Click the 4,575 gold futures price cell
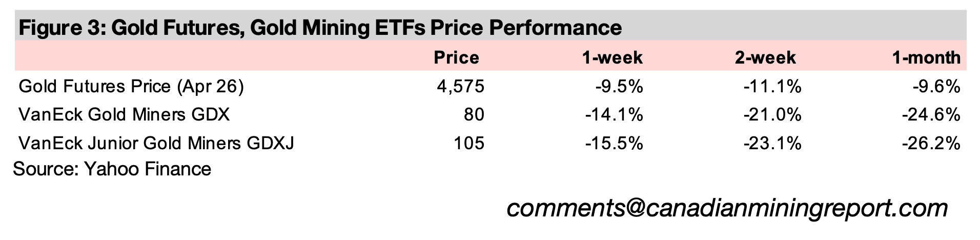The width and height of the screenshot is (980, 240). point(460,87)
